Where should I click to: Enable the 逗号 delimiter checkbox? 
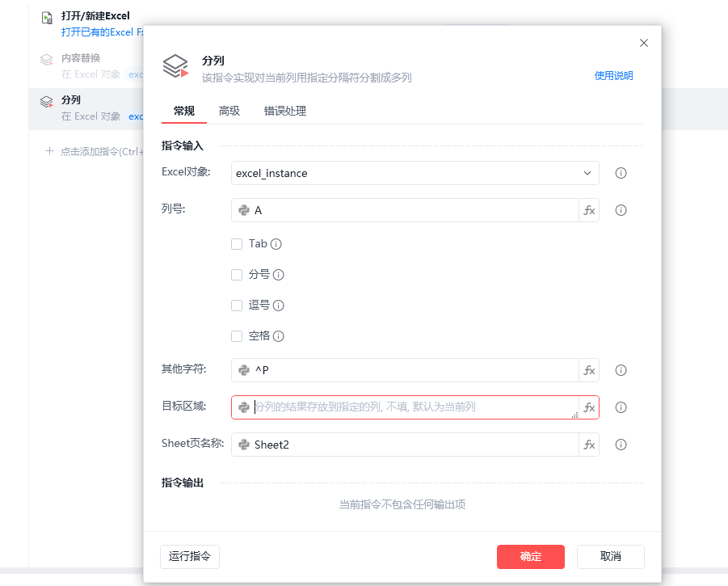(x=237, y=306)
